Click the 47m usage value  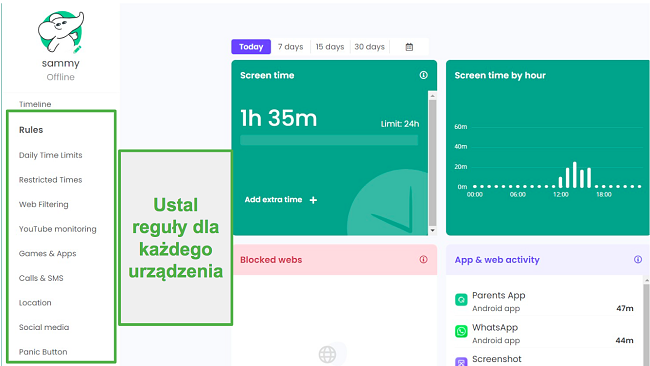click(625, 308)
